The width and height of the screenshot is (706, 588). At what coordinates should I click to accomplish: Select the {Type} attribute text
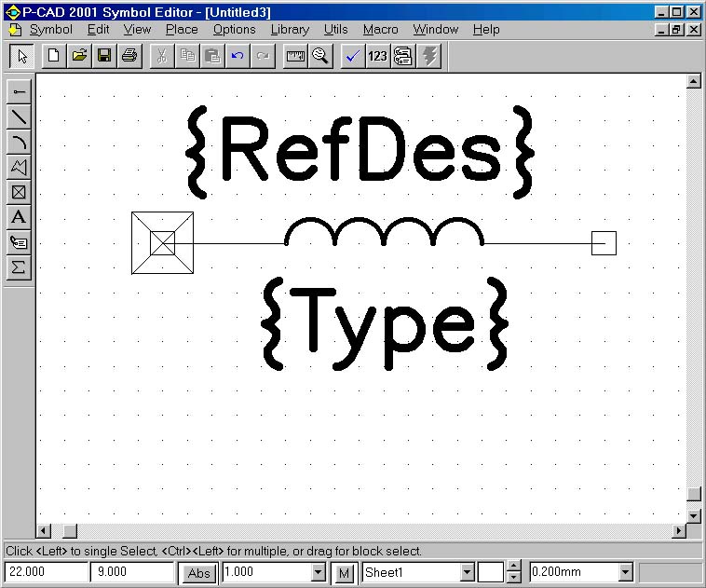(385, 323)
